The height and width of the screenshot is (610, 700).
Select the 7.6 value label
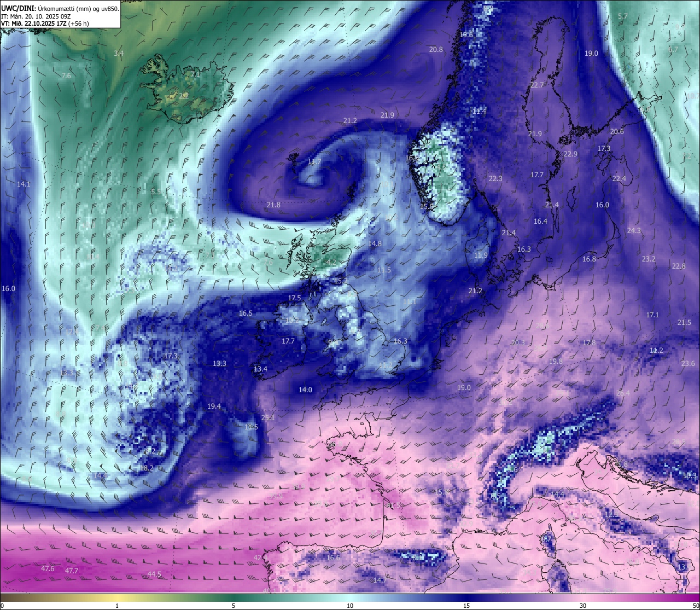click(x=66, y=76)
